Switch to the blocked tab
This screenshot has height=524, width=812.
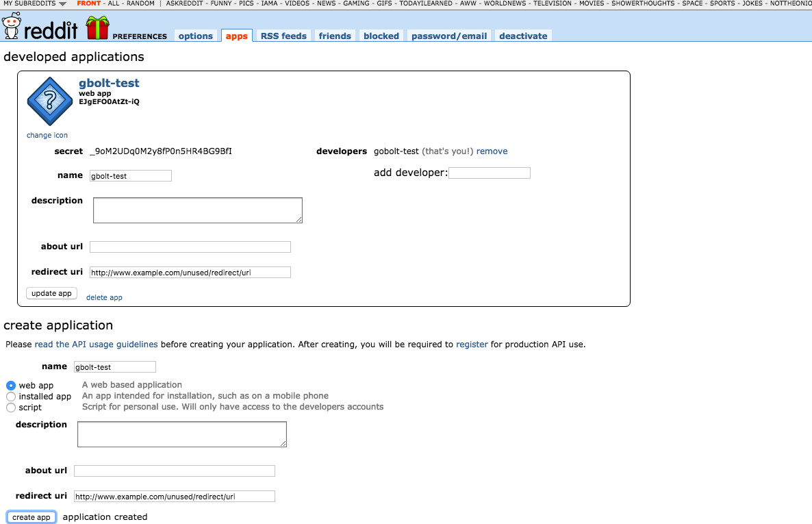click(x=381, y=36)
